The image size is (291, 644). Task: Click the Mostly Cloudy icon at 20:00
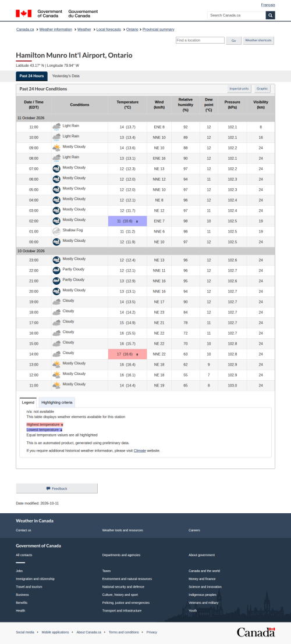point(56,291)
